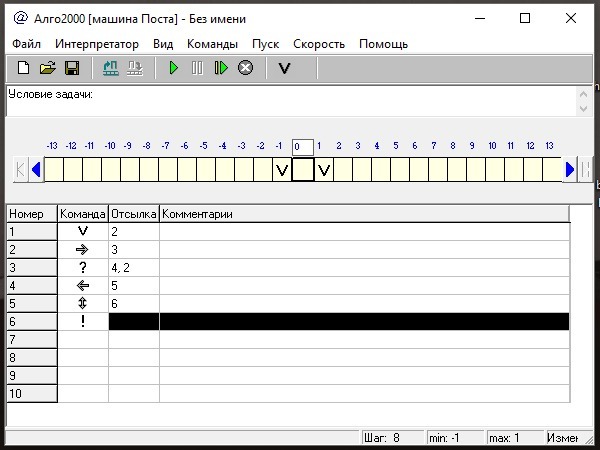The height and width of the screenshot is (450, 600).
Task: Select the ! stop command in row 6
Action: tap(83, 321)
